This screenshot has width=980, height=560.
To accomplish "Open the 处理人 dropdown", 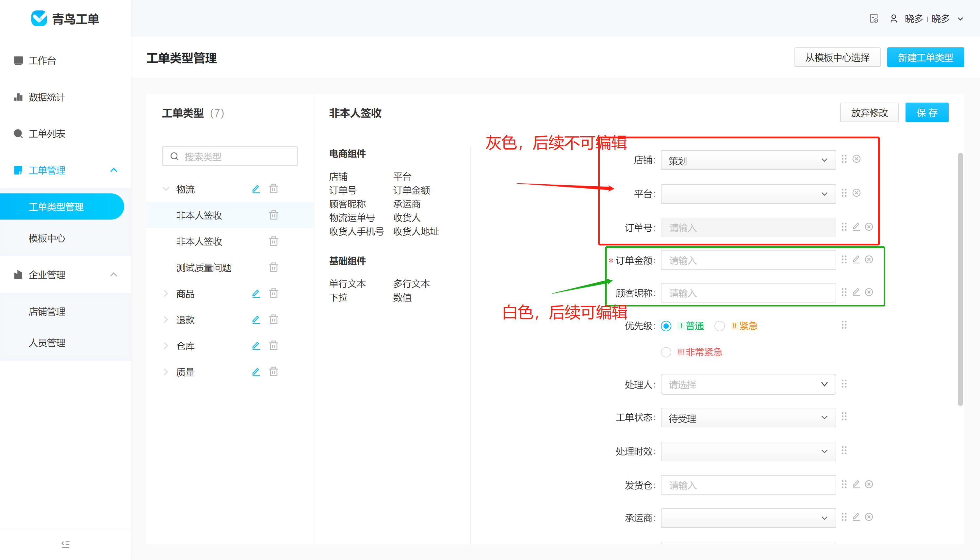I will [748, 384].
